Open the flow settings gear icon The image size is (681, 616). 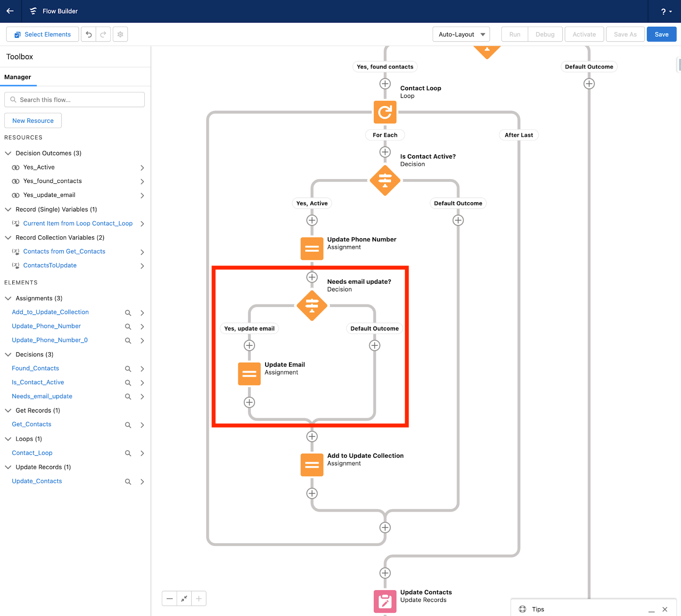pyautogui.click(x=120, y=34)
